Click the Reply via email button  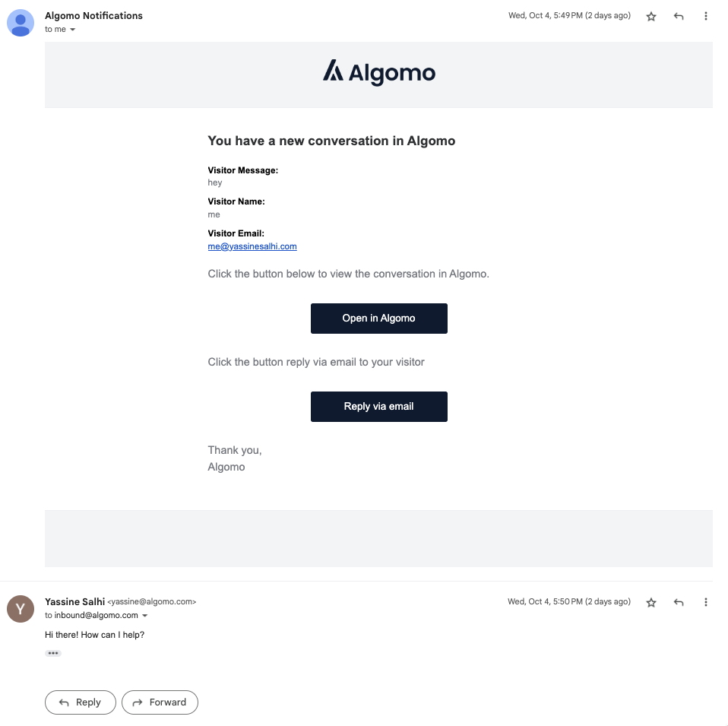click(379, 407)
